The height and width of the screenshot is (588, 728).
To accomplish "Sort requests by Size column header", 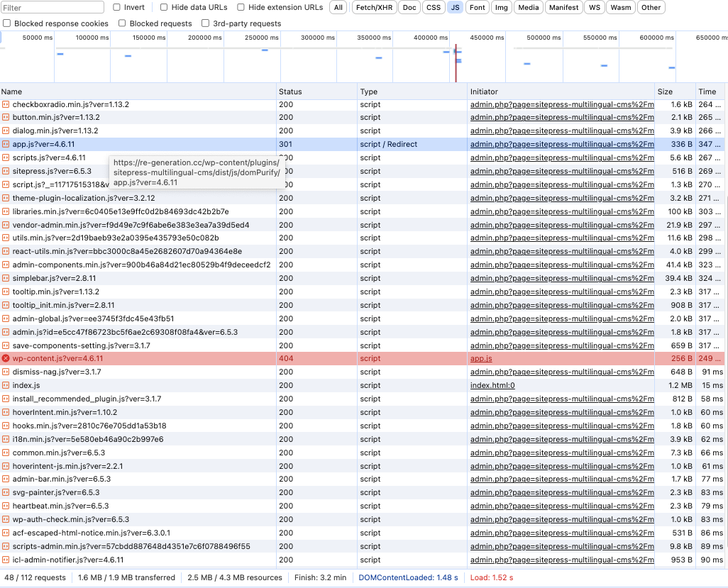I will pyautogui.click(x=675, y=91).
